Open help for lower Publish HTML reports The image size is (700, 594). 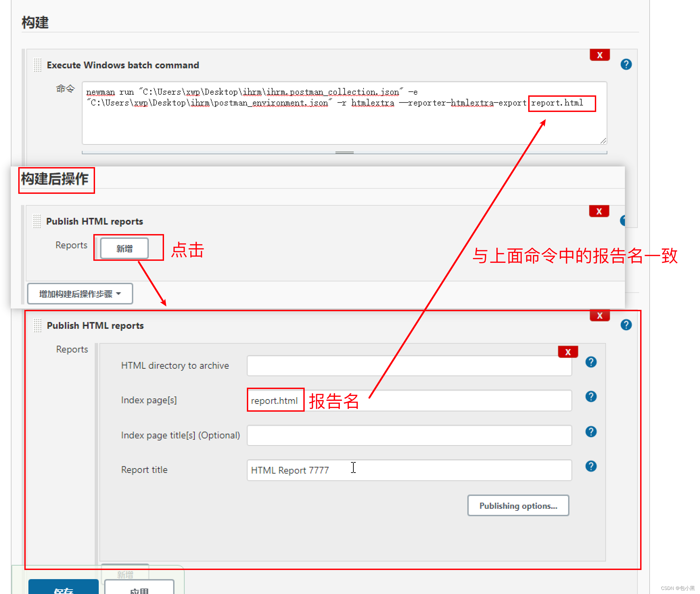pyautogui.click(x=626, y=325)
